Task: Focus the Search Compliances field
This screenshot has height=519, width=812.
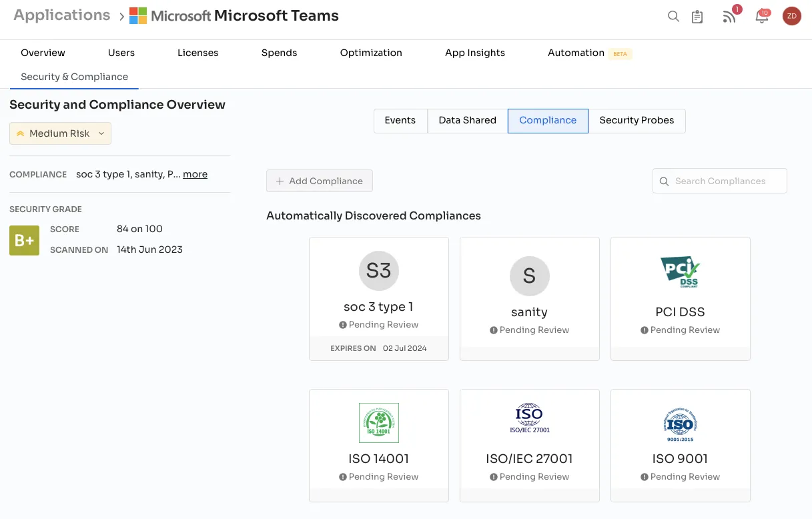Action: coord(720,181)
